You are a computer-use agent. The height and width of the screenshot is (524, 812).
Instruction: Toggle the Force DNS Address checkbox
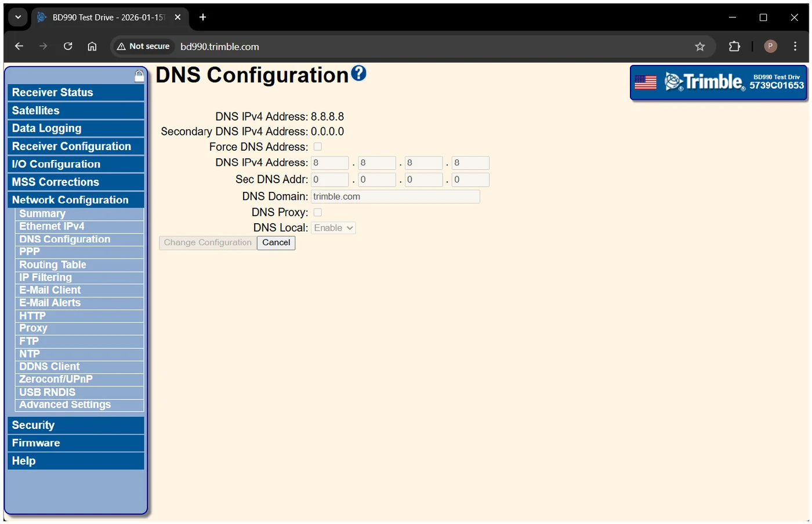pyautogui.click(x=318, y=147)
